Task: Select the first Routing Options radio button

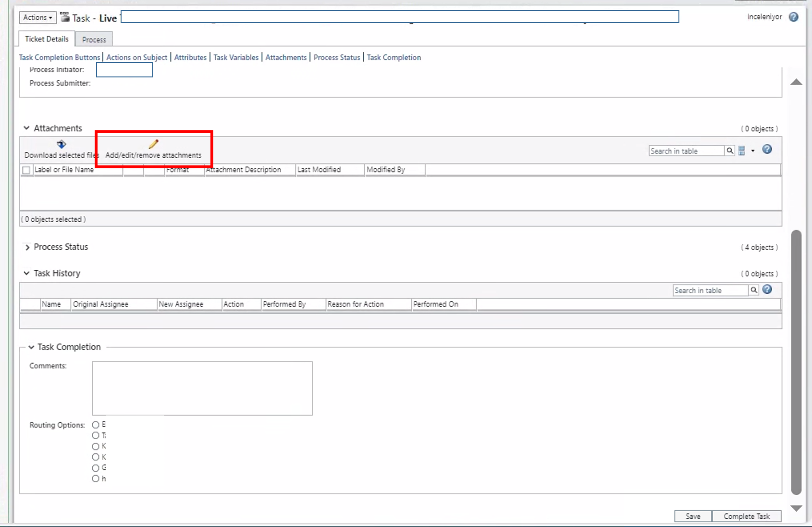Action: 96,425
